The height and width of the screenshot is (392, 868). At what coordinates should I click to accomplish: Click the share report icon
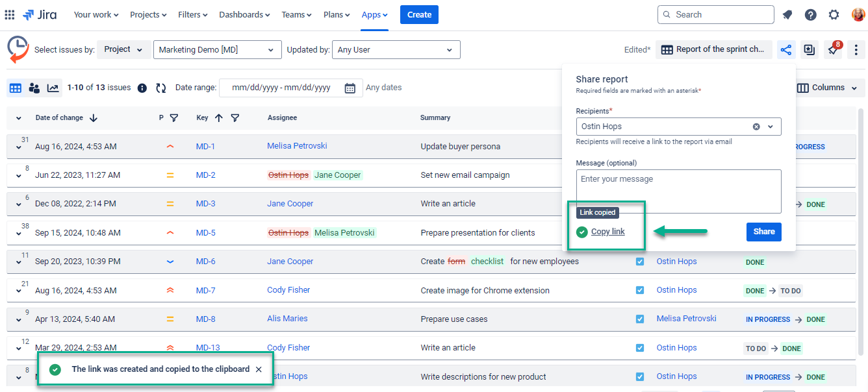786,50
